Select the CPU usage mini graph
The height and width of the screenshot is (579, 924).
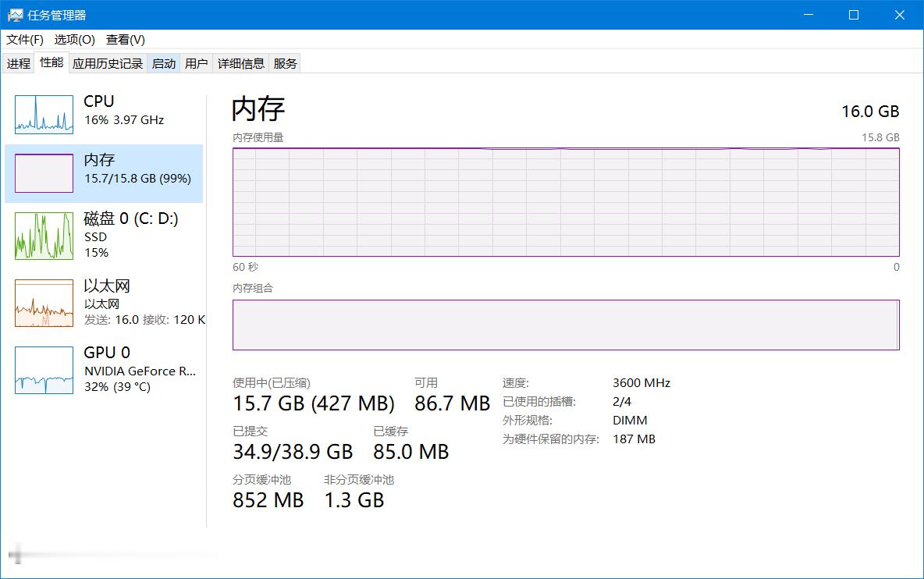[44, 114]
